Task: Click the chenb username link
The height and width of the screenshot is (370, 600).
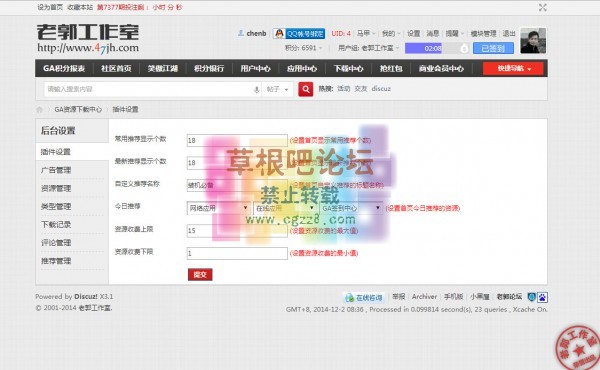Action: 256,34
